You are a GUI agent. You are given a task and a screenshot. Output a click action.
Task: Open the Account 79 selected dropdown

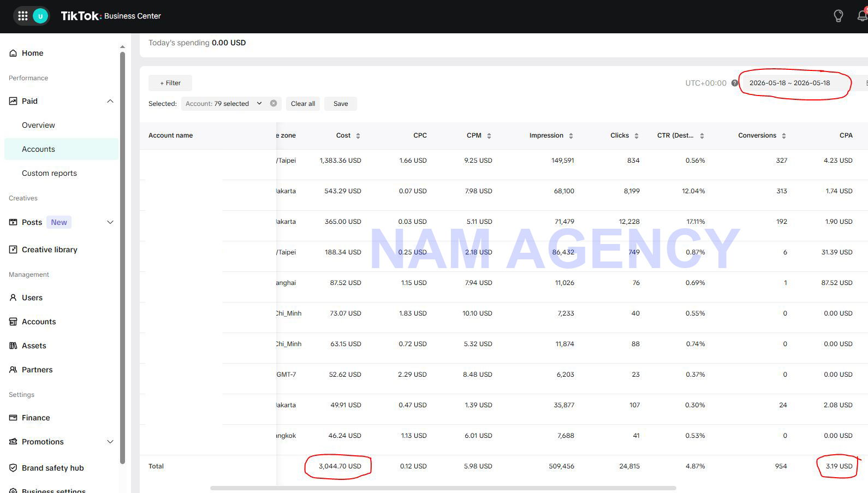(x=224, y=103)
